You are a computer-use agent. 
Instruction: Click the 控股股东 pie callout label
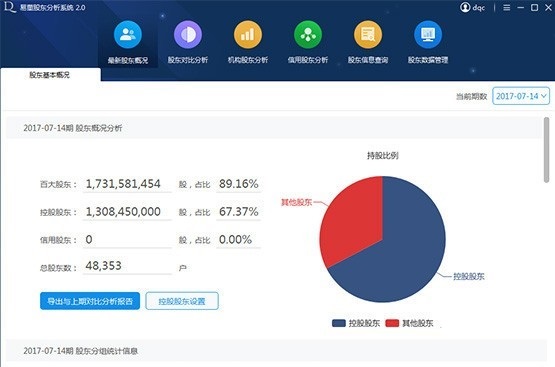tap(469, 276)
